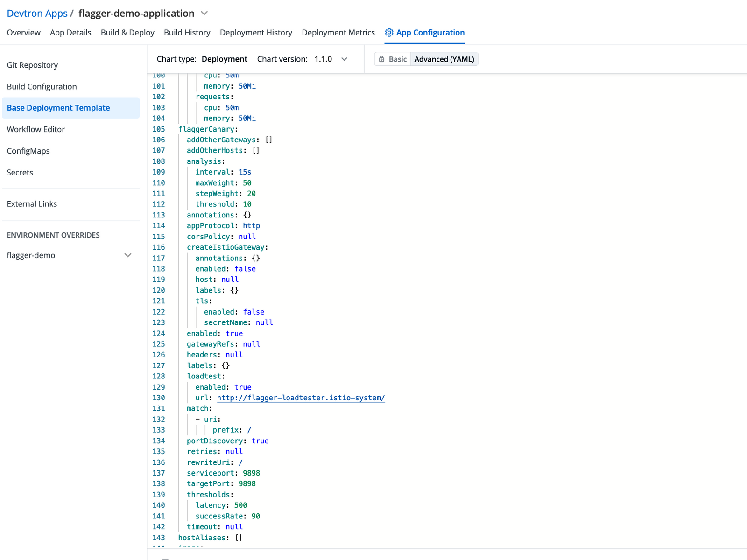Switch to Basic configuration mode
Screen dimensions: 747x560
click(397, 59)
